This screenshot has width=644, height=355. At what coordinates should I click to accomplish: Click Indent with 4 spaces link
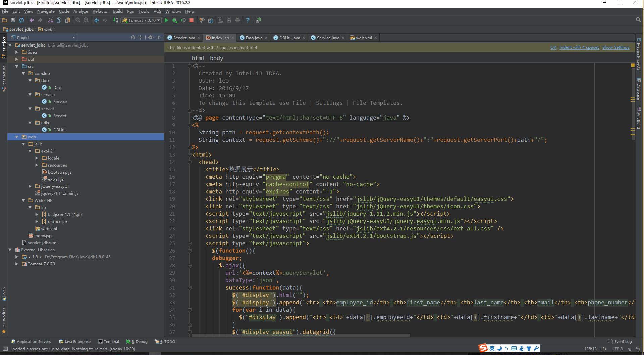(579, 47)
